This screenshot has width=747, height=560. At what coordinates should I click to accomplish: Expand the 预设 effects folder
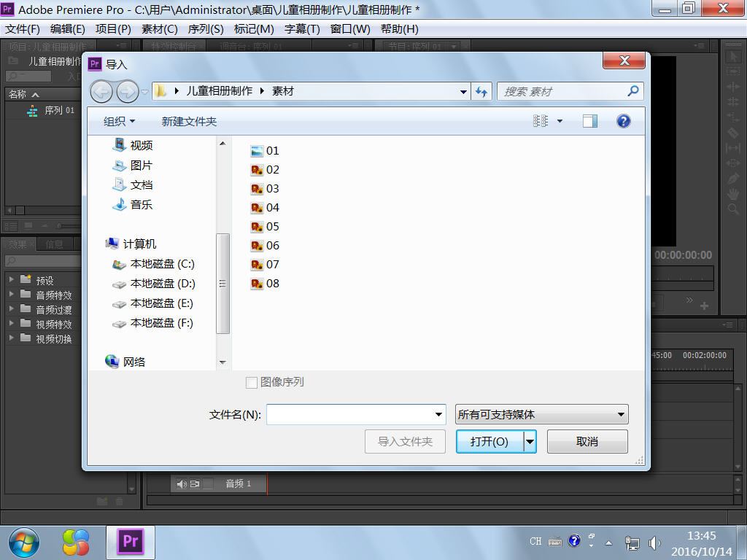coord(12,279)
